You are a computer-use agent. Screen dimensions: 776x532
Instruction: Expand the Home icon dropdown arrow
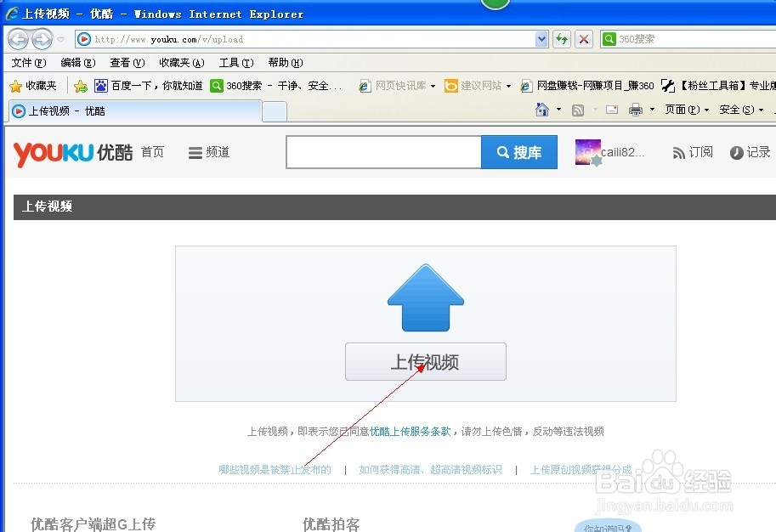[558, 110]
